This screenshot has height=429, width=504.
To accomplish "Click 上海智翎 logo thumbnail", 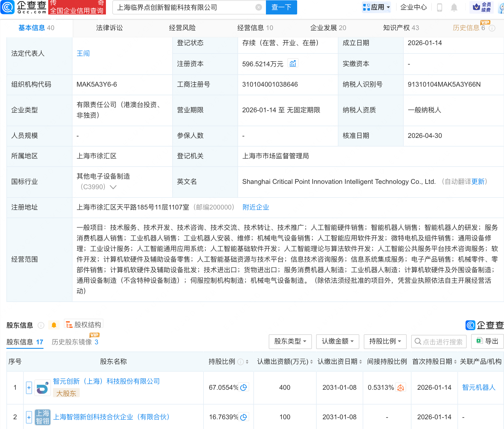I will [42, 417].
